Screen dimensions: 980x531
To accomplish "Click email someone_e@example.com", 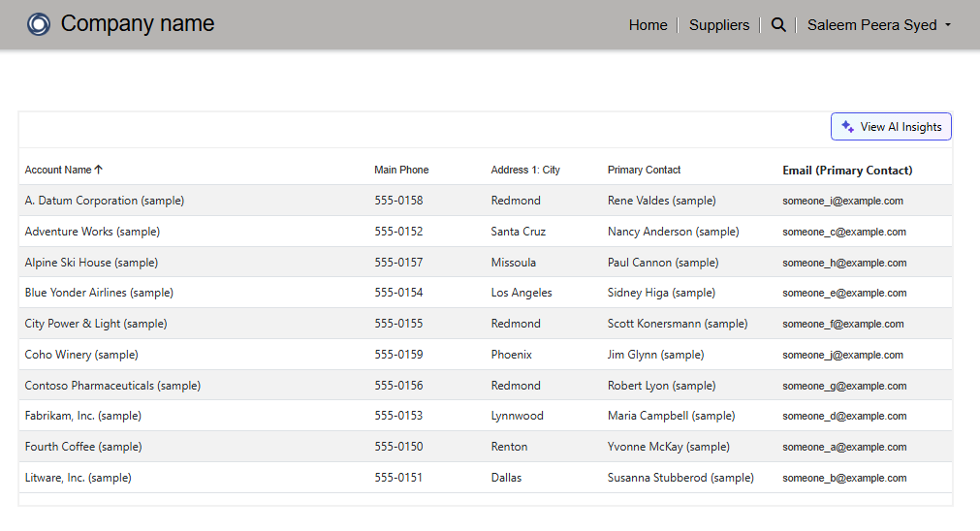I will click(844, 293).
